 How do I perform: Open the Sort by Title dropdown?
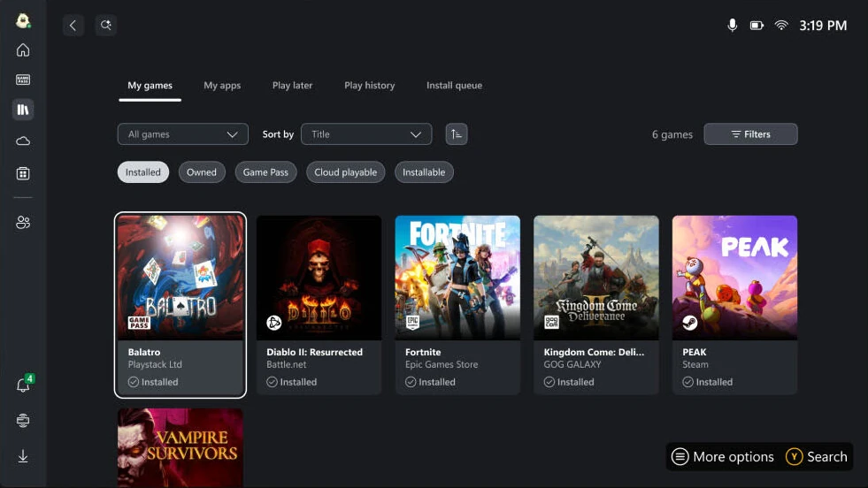click(x=366, y=134)
